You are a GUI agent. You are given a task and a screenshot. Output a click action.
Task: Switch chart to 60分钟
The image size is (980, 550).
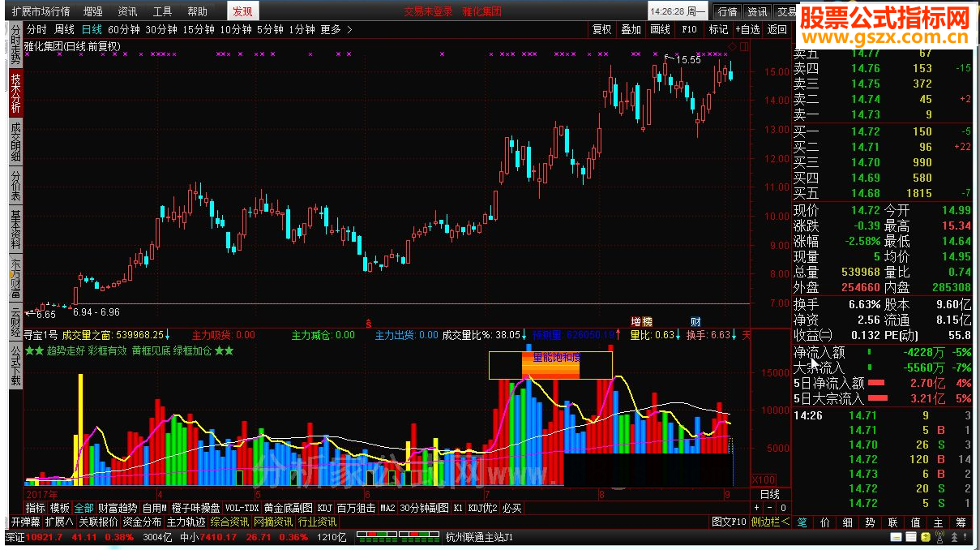tap(124, 30)
